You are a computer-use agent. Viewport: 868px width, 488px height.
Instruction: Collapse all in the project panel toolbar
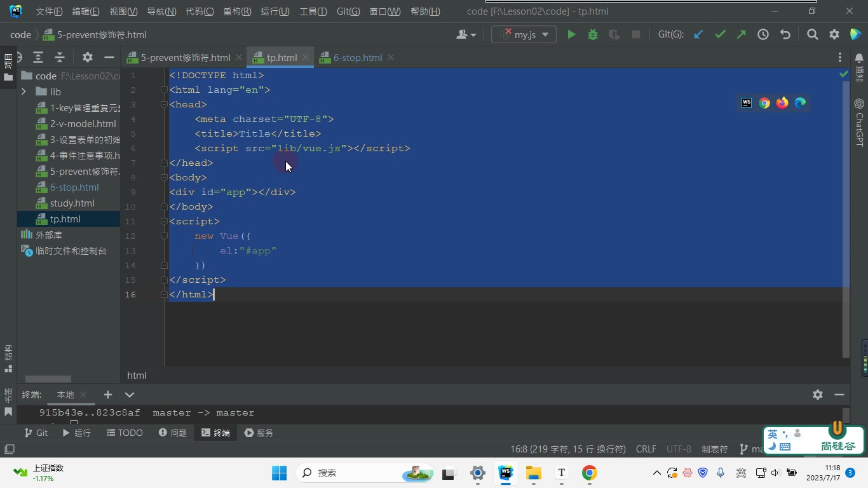pos(60,57)
